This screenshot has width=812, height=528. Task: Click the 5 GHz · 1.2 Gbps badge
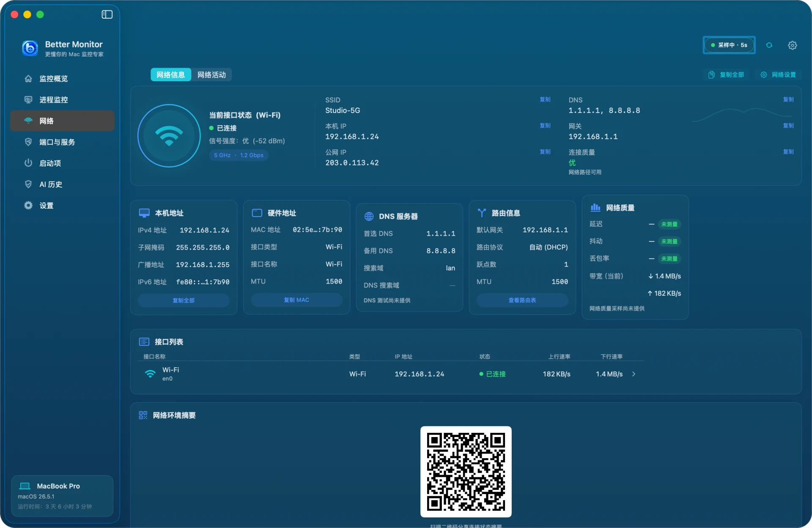(x=239, y=155)
